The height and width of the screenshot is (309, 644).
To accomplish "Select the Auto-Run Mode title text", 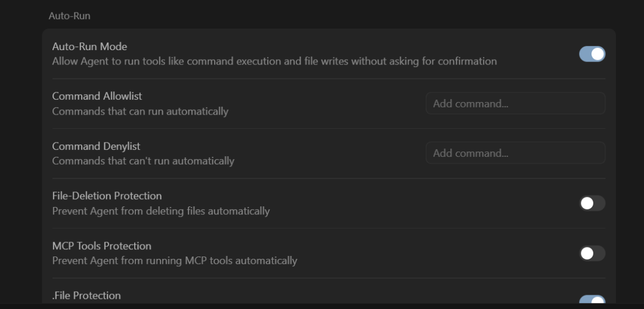I will 89,47.
